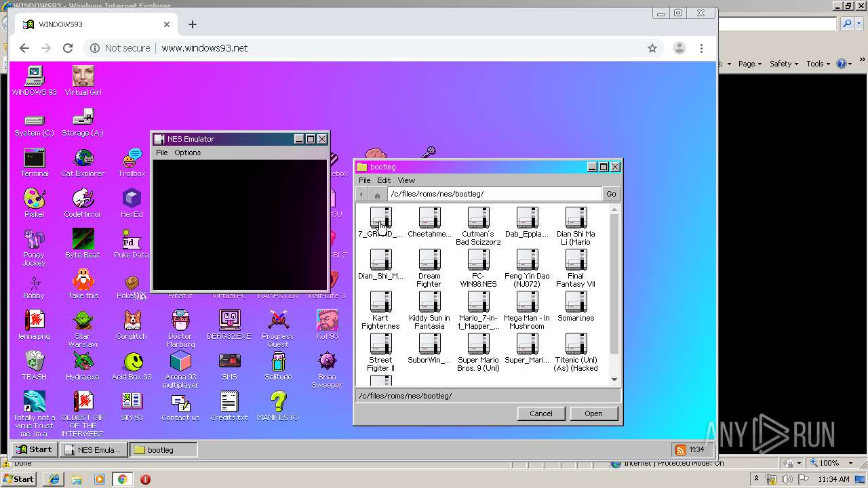This screenshot has width=868, height=488.
Task: Open Arena 93 multiplayer icon
Action: 180,370
